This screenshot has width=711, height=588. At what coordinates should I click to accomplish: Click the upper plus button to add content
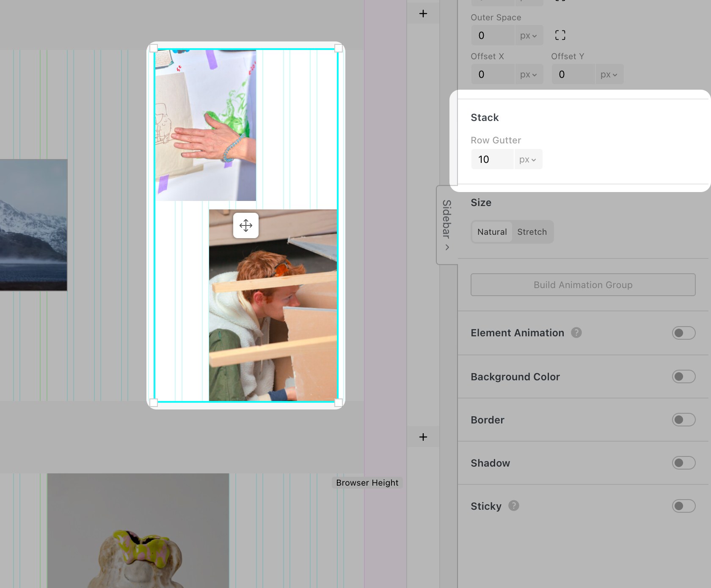pyautogui.click(x=423, y=14)
